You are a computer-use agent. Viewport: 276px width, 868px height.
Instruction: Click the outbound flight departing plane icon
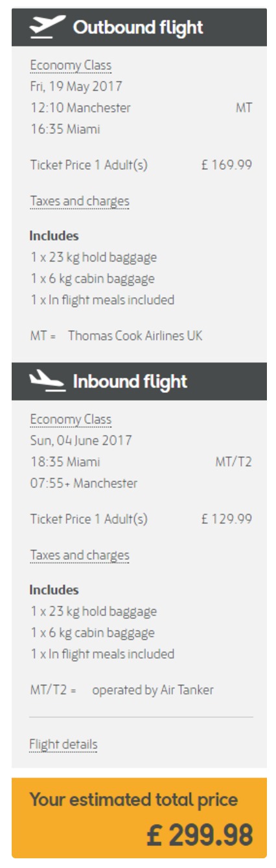(47, 27)
